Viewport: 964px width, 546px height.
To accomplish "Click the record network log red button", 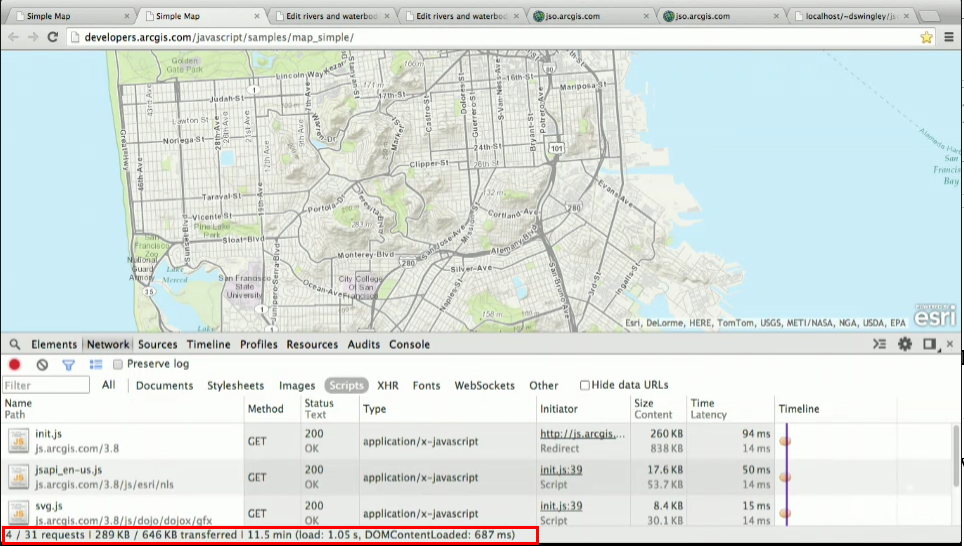I will [15, 364].
